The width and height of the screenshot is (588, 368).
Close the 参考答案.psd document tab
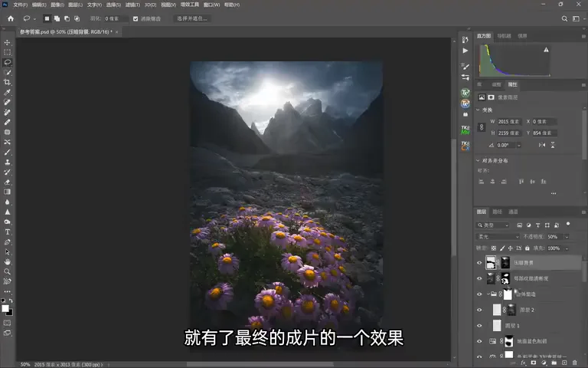(x=116, y=32)
